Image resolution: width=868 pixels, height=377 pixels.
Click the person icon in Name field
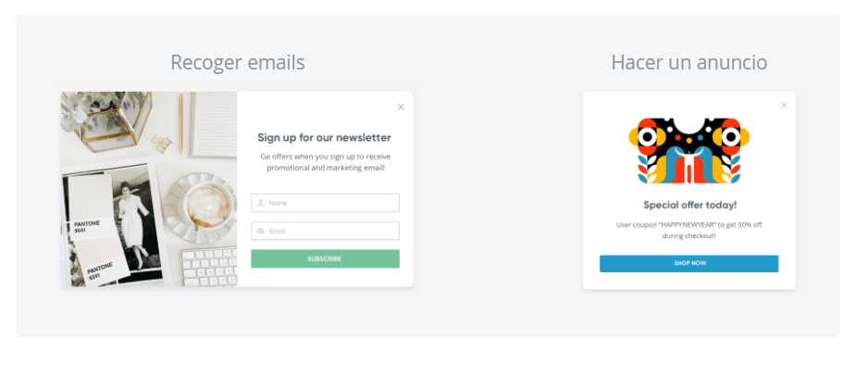point(261,202)
